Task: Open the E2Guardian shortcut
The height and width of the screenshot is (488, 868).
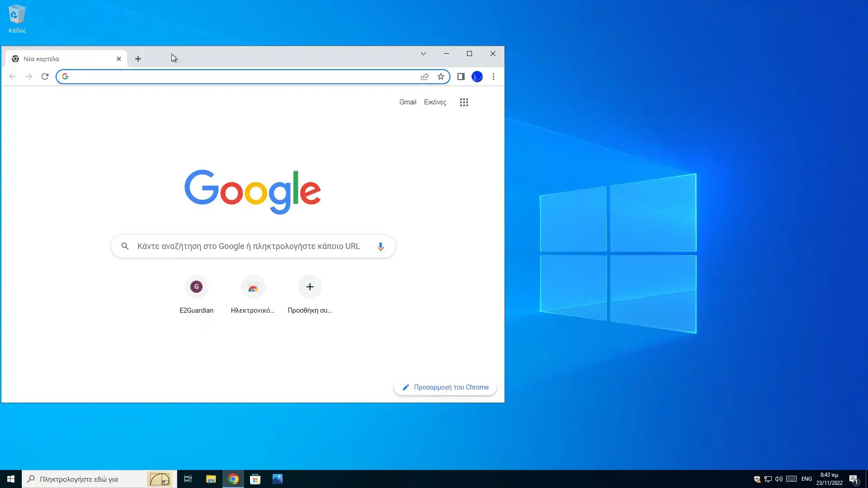Action: point(196,287)
